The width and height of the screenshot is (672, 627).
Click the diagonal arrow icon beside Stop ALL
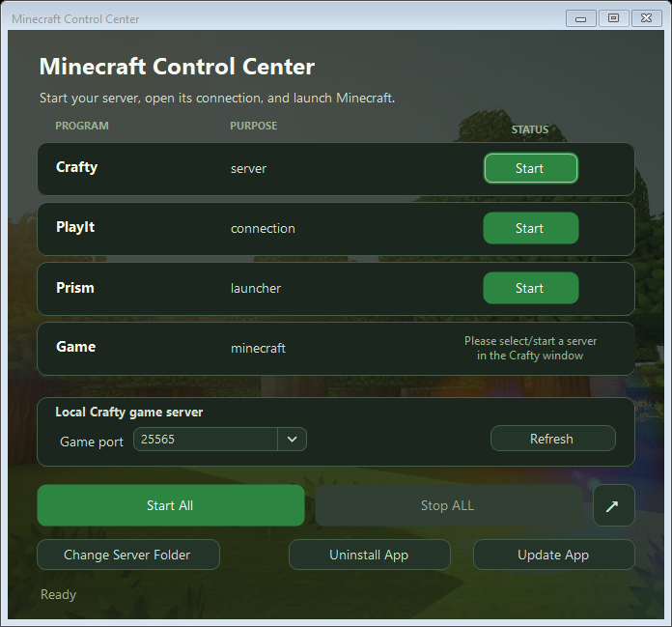[x=614, y=505]
